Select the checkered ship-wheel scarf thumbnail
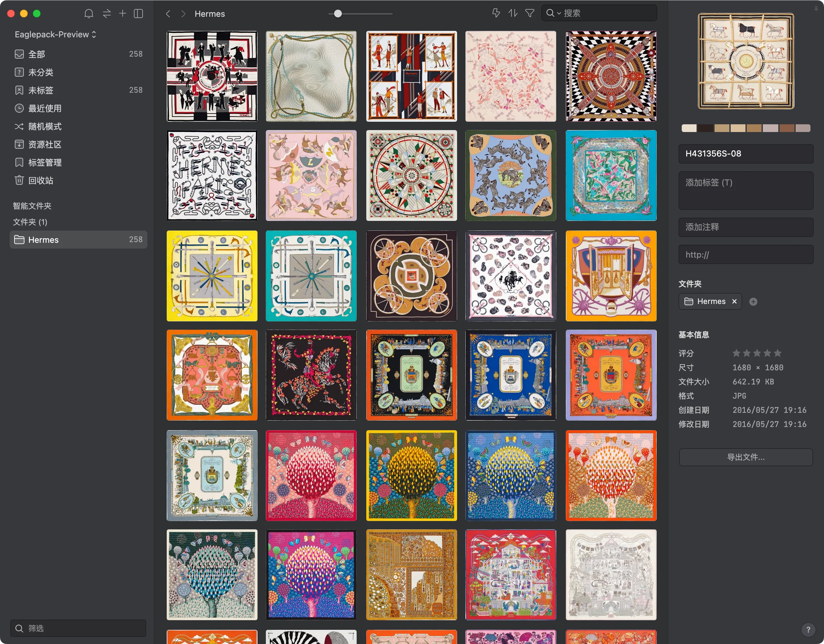This screenshot has height=644, width=824. pos(611,76)
